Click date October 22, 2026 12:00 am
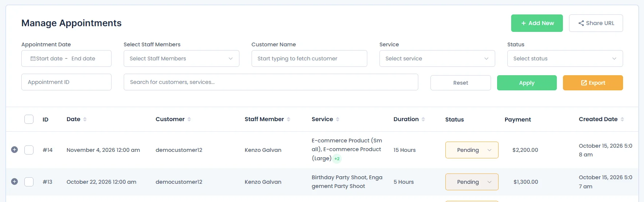Screen dimensions: 644x202 click(x=101, y=182)
